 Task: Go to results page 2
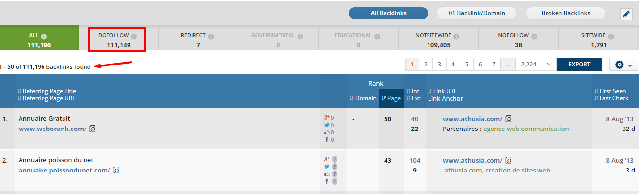pyautogui.click(x=426, y=65)
